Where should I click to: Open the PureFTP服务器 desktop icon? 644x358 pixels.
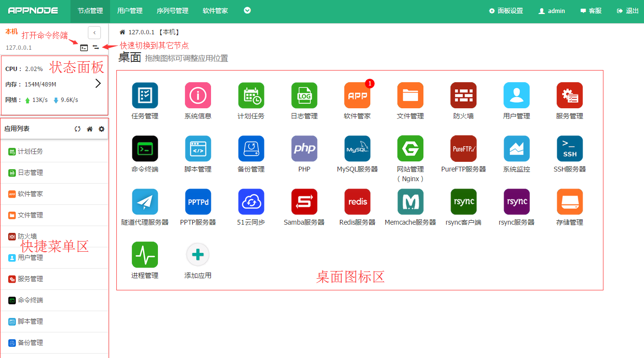point(463,148)
